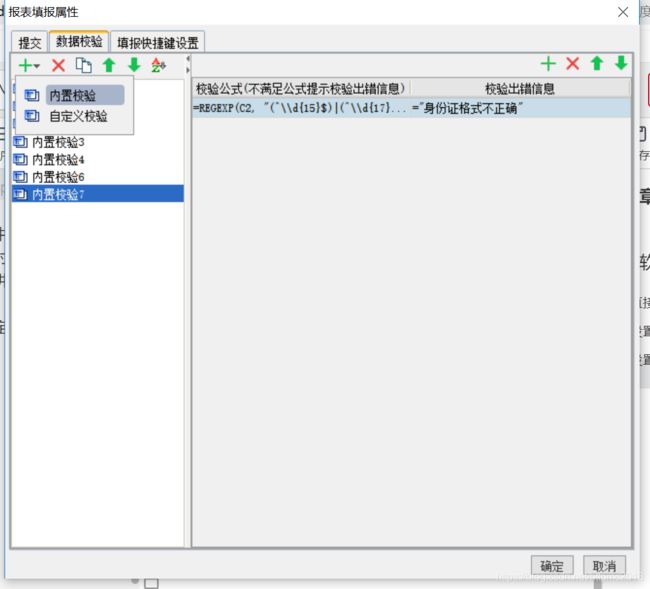This screenshot has width=650, height=589.
Task: Collapse left panel with splitter left arrow
Action: coord(188,59)
